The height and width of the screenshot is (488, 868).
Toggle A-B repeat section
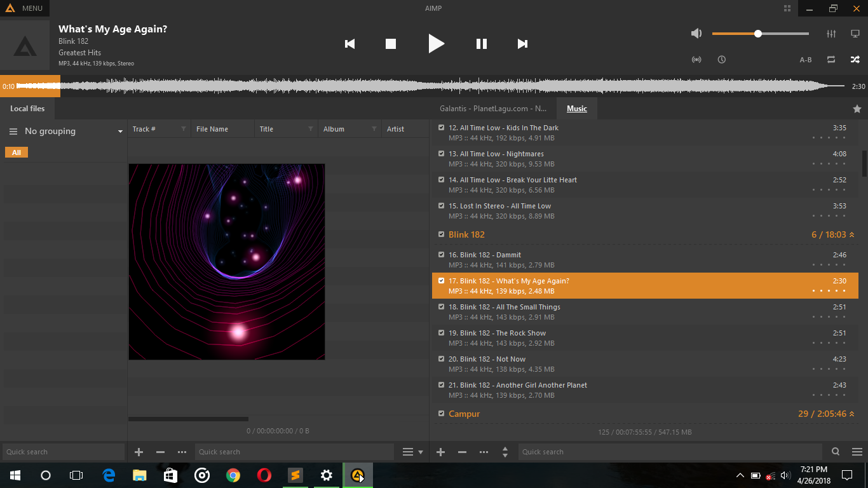click(x=806, y=60)
